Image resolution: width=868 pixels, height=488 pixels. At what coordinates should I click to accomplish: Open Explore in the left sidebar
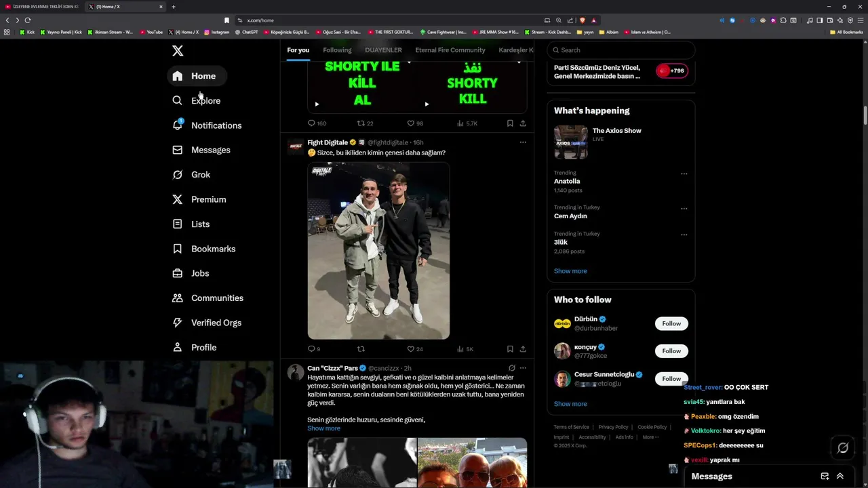click(196, 100)
